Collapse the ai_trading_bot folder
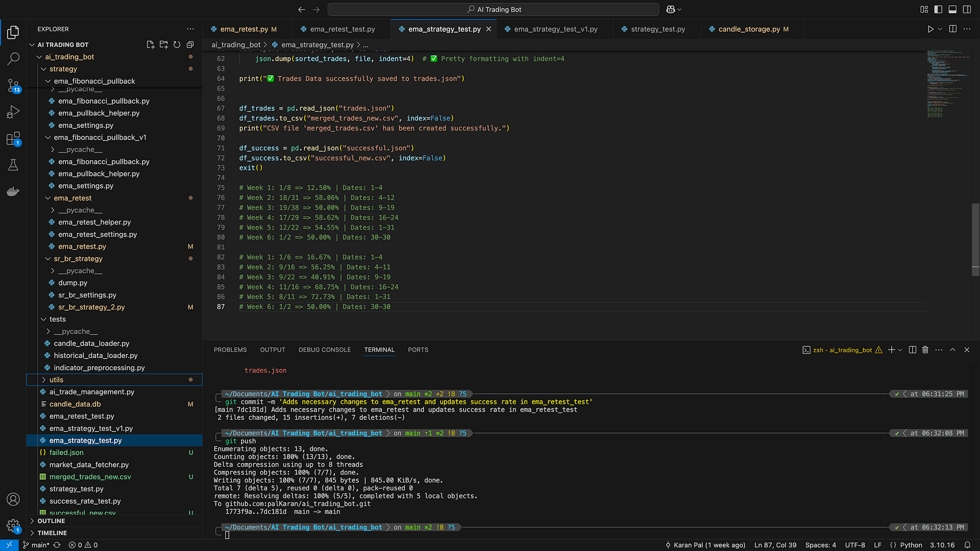Screen dimensions: 980x551 (39, 57)
